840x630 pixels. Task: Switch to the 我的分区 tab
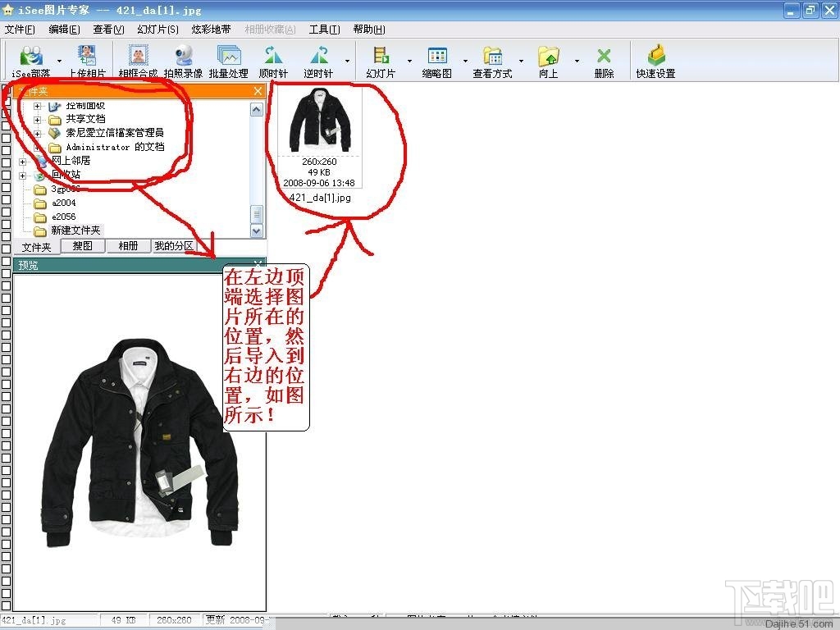point(174,246)
